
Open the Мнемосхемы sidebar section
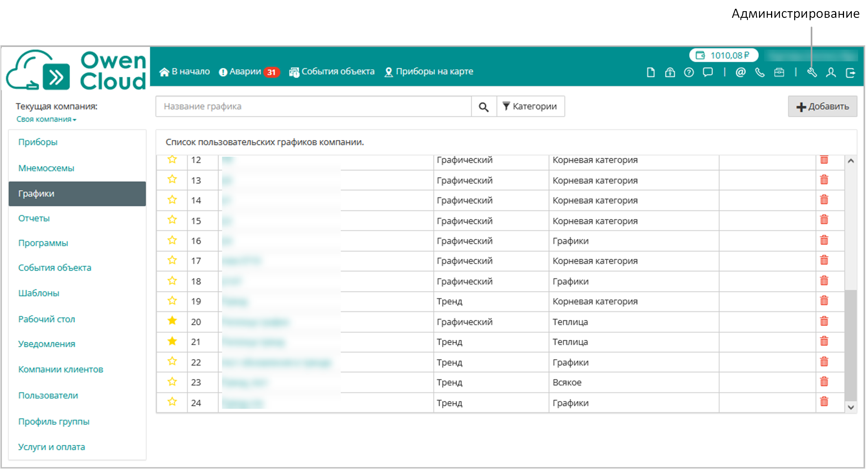tap(46, 168)
